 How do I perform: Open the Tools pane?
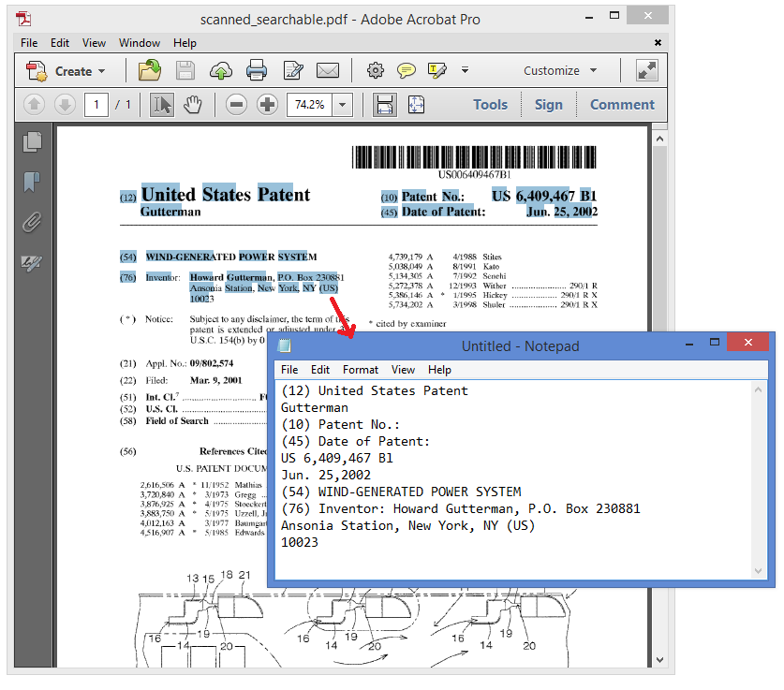click(x=490, y=105)
